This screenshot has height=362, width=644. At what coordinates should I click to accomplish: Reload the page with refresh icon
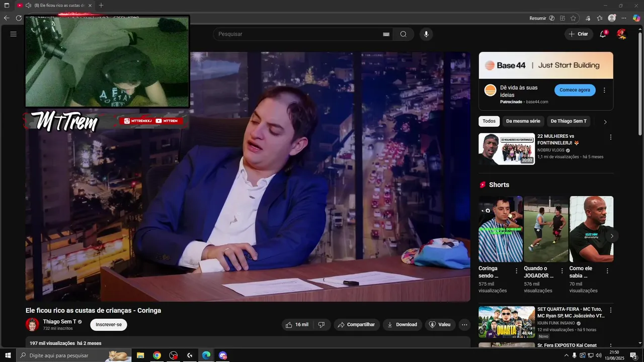(x=19, y=18)
